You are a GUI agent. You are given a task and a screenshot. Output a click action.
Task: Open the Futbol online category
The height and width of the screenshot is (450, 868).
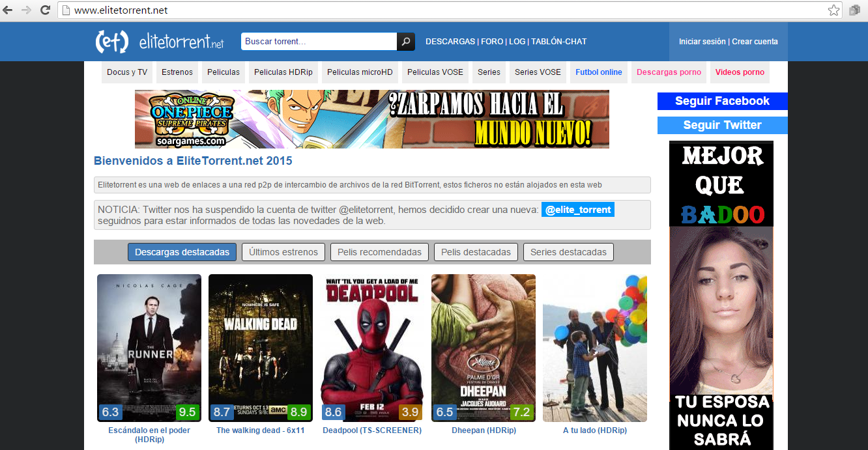click(599, 72)
